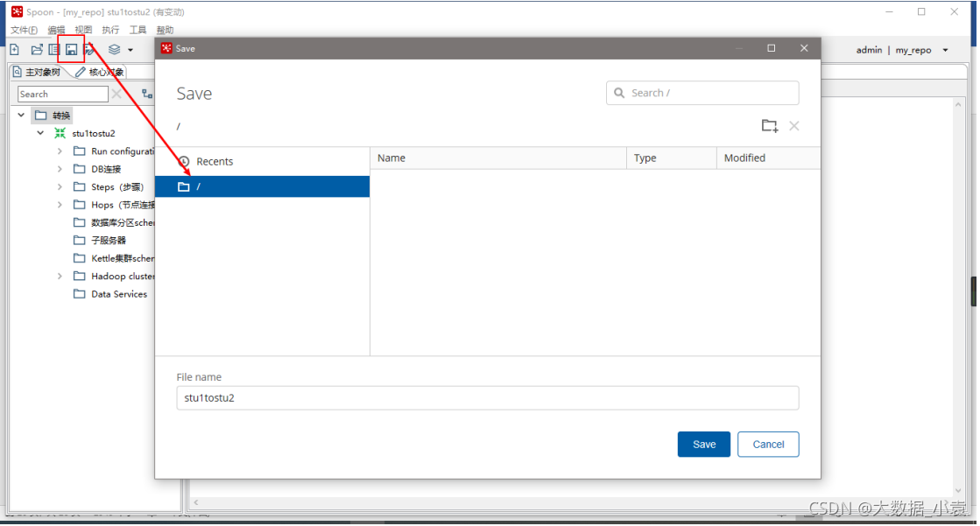Sort by the Modified column header
The image size is (980, 526).
coord(768,158)
